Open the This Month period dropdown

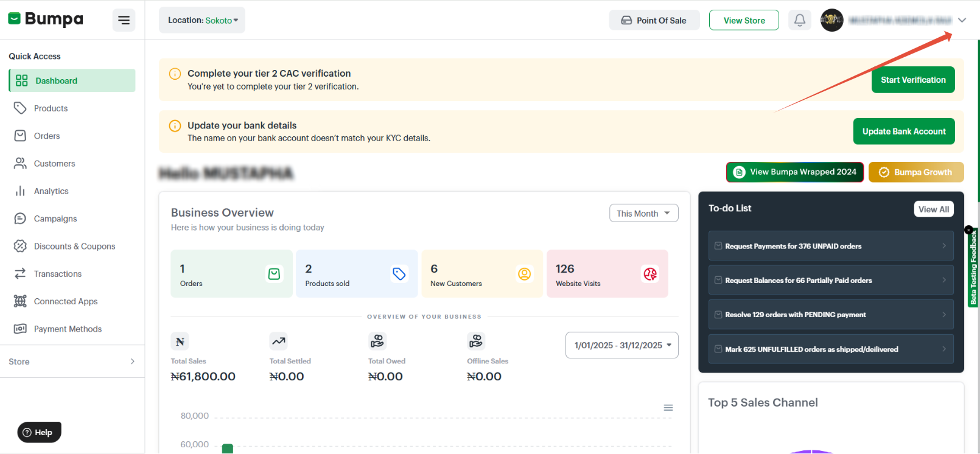[643, 213]
